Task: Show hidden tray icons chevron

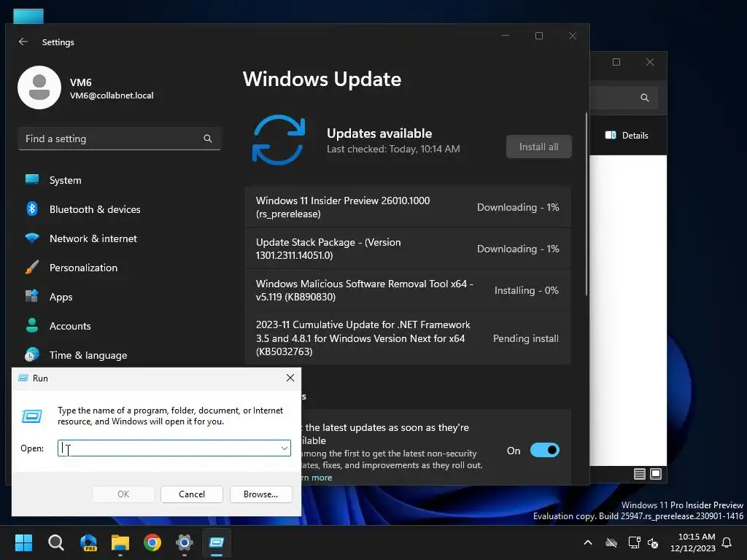Action: (588, 542)
